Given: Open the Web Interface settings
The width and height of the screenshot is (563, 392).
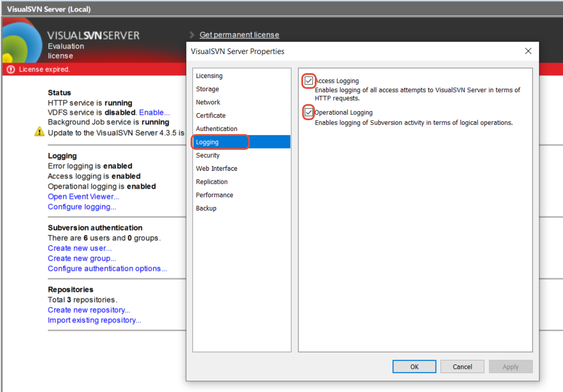Looking at the screenshot, I should tap(216, 168).
